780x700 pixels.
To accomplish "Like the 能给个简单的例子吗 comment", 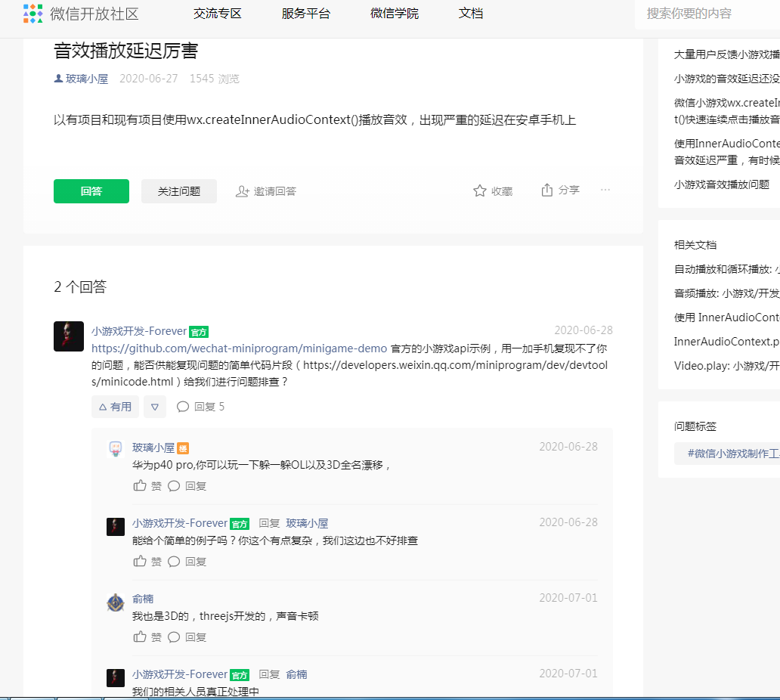I will [x=140, y=561].
